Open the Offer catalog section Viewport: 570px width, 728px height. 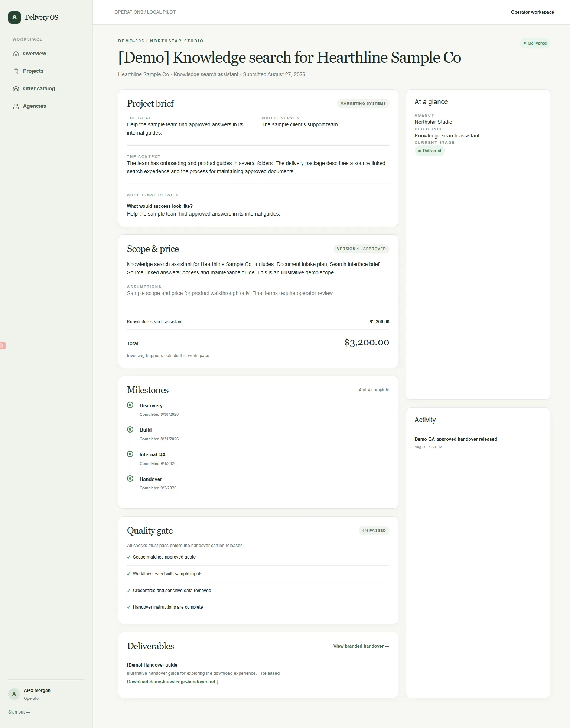[39, 89]
